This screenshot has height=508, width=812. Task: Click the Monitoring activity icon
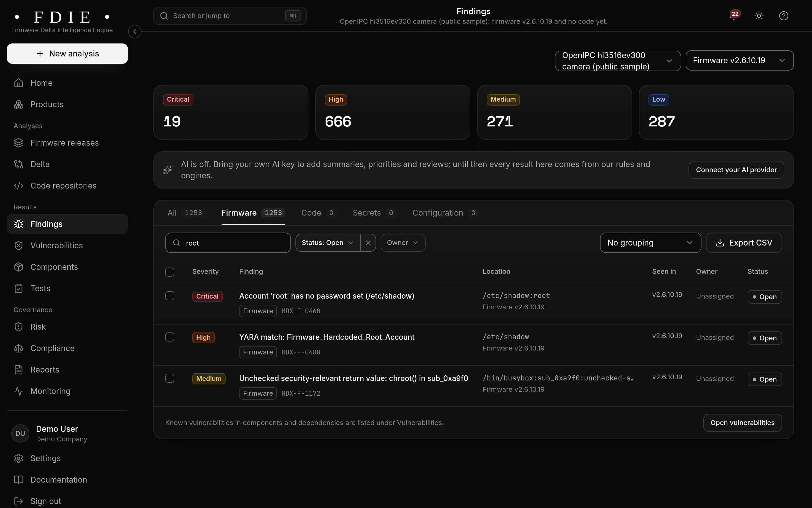point(19,391)
